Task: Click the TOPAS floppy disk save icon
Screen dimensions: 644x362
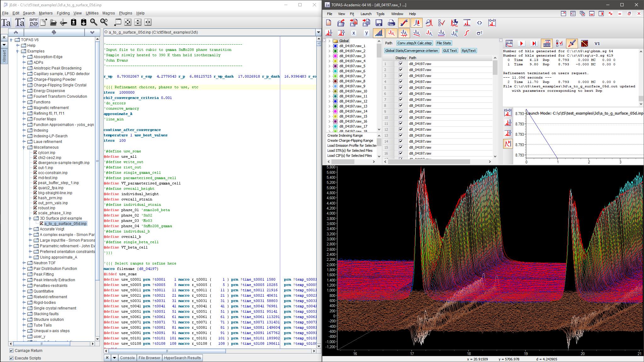Action: [x=379, y=23]
